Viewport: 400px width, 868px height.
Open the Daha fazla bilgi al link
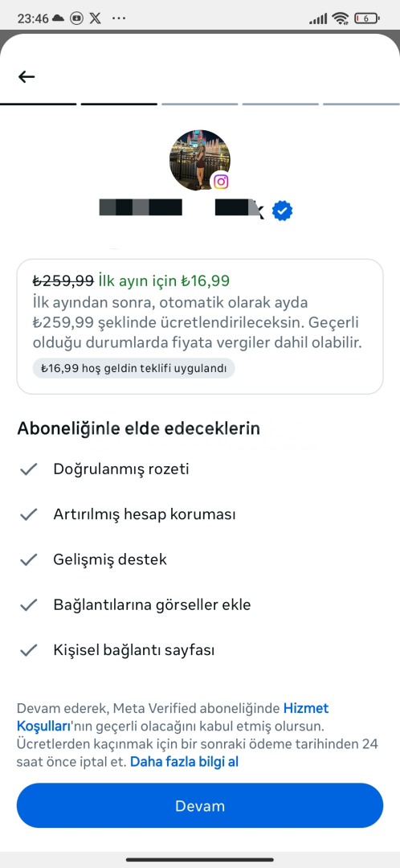point(184,762)
